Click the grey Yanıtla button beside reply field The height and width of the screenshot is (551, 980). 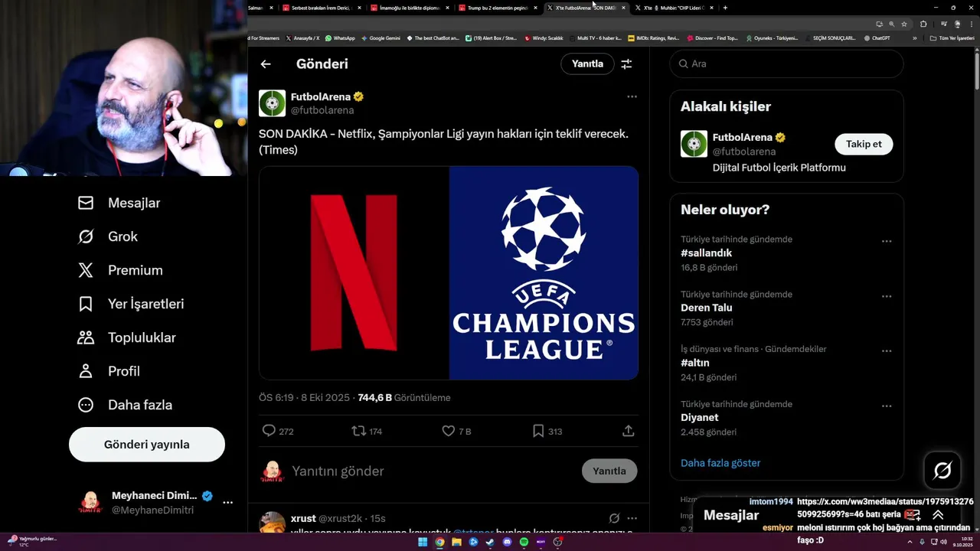[609, 471]
